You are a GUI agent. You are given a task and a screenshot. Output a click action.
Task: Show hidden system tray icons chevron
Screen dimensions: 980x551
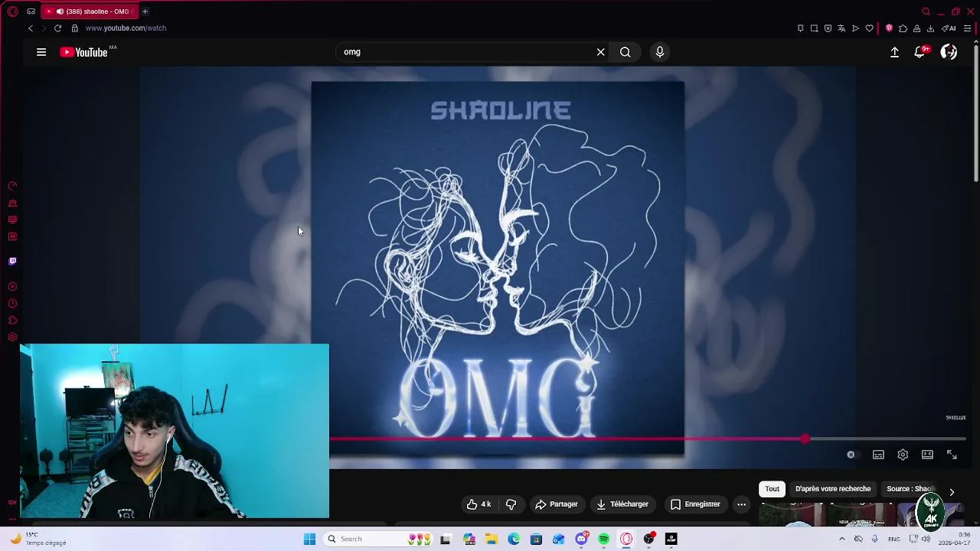[x=842, y=540]
